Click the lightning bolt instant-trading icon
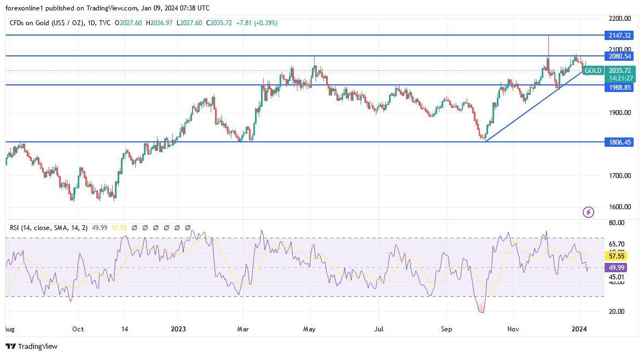644x356 pixels. (588, 212)
